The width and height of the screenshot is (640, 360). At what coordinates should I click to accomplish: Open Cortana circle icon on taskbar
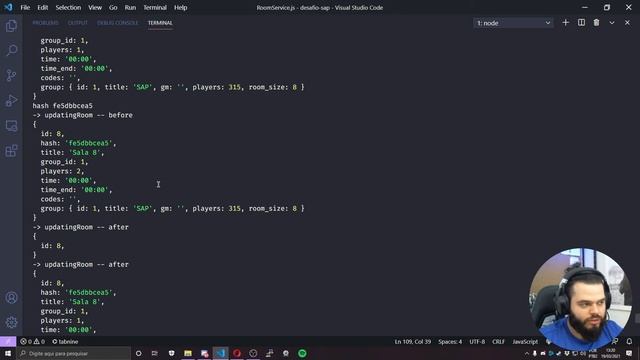(138, 353)
